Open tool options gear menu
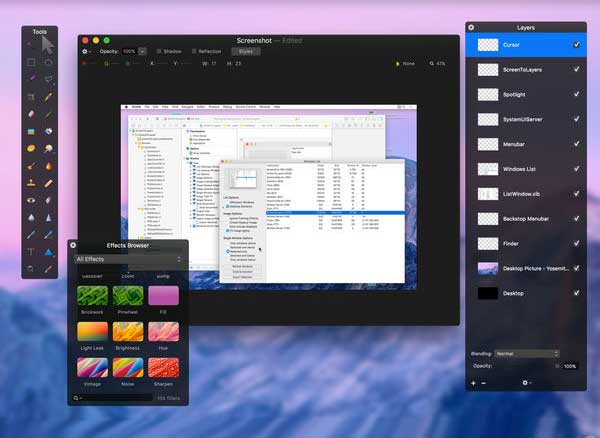This screenshot has width=600, height=438. point(86,51)
